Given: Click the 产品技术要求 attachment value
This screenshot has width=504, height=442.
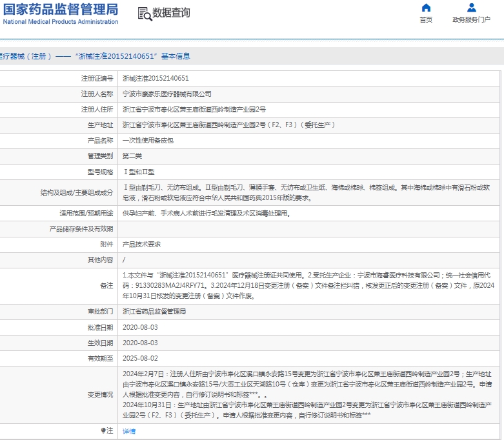Looking at the screenshot, I should coord(141,244).
